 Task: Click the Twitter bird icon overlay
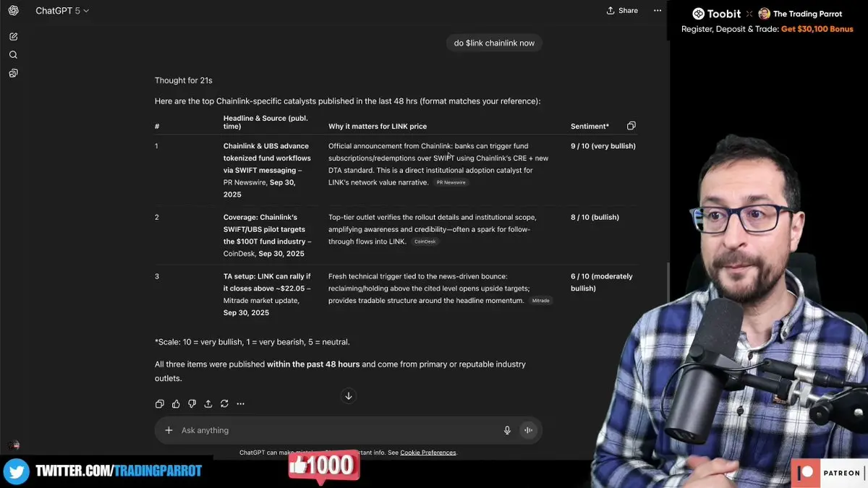(x=16, y=471)
